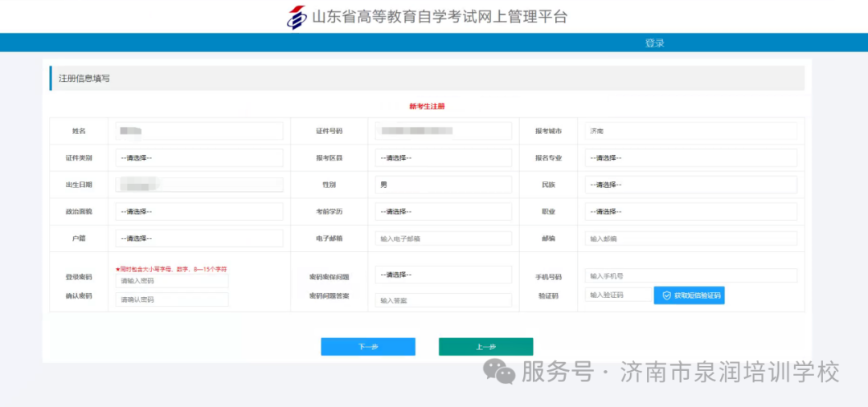Click the platform logo icon in header
Image resolution: width=868 pixels, height=407 pixels.
(296, 17)
